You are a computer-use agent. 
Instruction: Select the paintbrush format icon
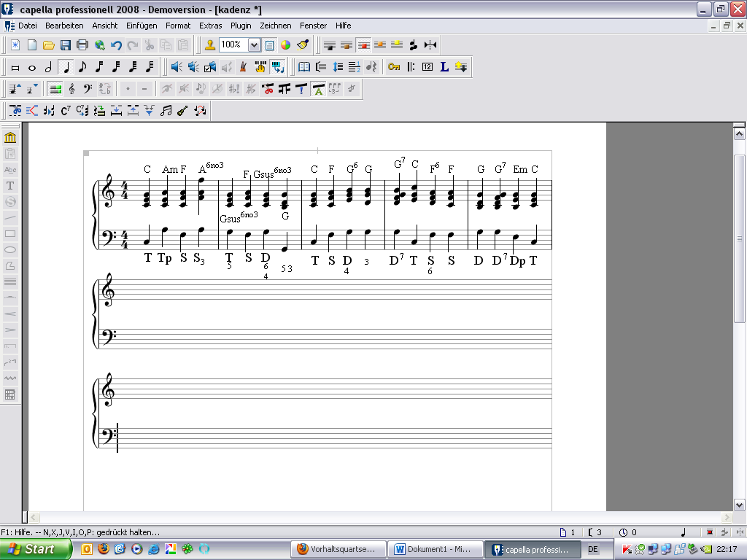point(303,45)
